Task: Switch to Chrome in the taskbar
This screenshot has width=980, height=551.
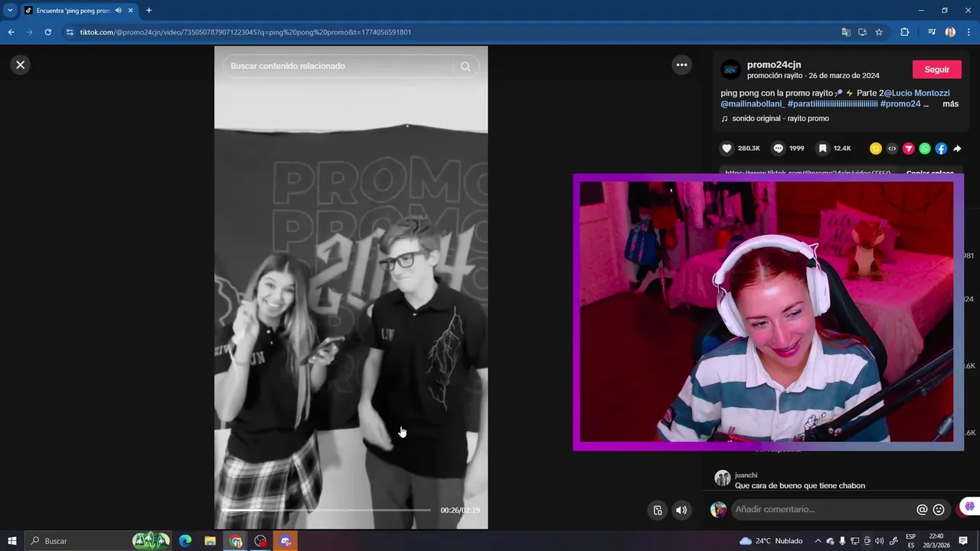Action: [x=236, y=541]
